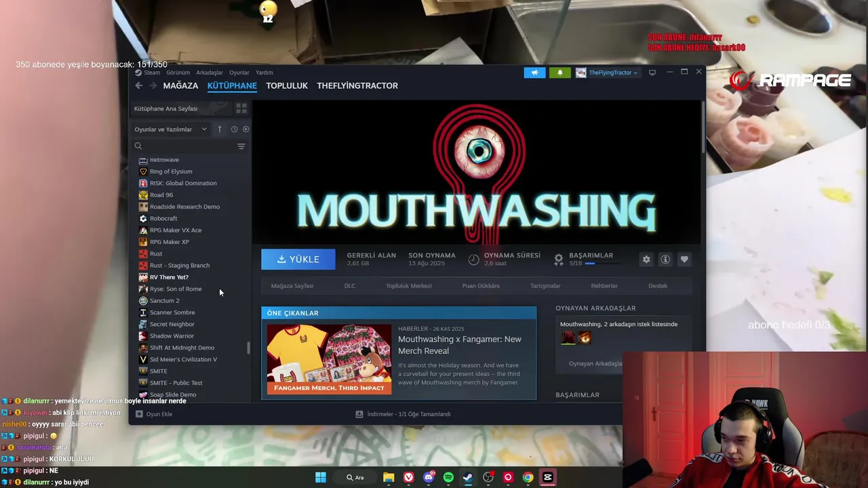Open the MAĞAZA tab

(180, 85)
